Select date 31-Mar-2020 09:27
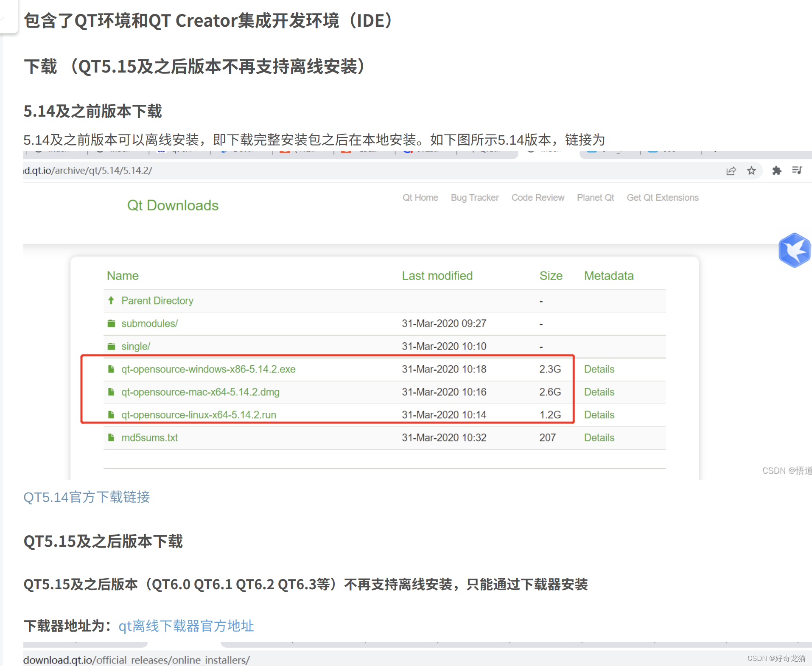 [444, 324]
